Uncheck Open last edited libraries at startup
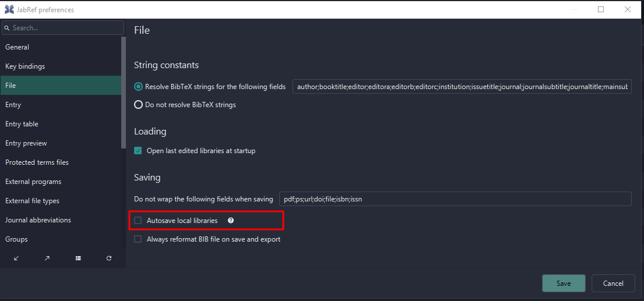The image size is (644, 301). pos(138,151)
